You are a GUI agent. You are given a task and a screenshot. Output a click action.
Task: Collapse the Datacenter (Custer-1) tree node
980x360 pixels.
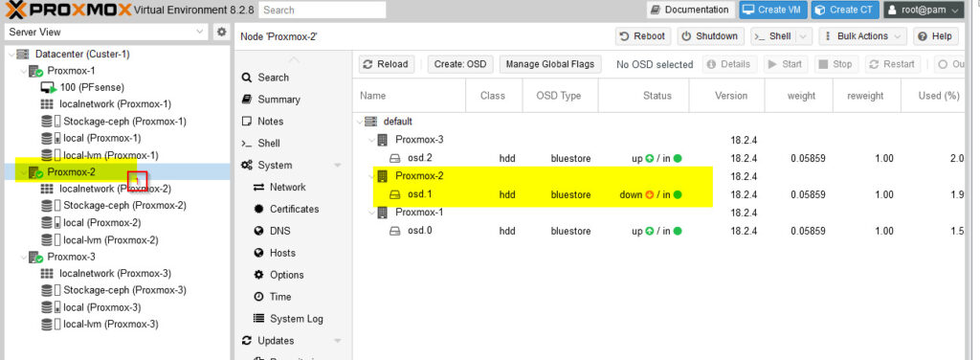click(x=11, y=55)
